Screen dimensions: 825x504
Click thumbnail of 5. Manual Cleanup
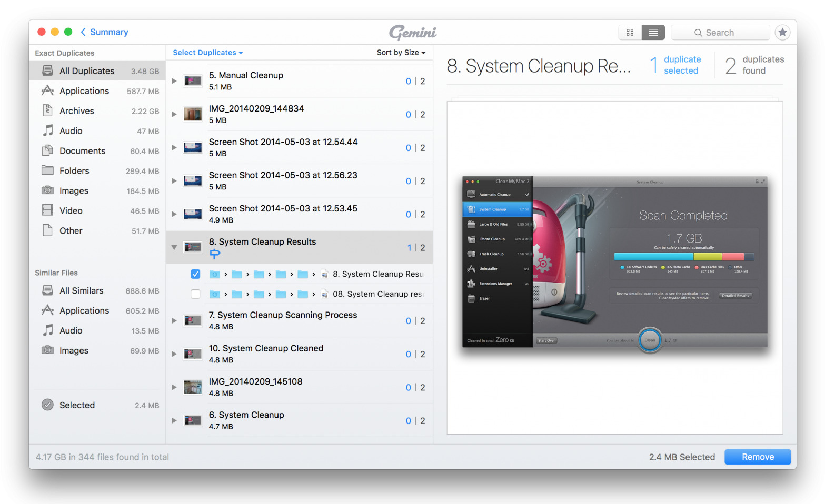tap(193, 81)
